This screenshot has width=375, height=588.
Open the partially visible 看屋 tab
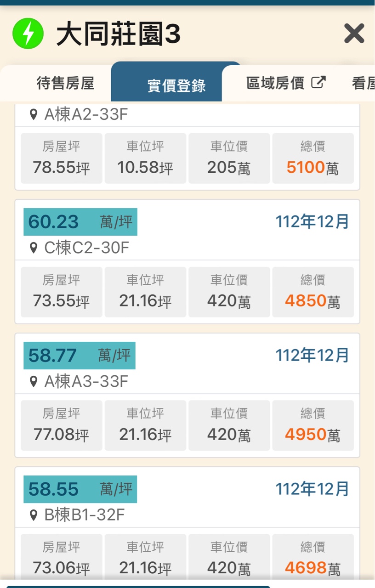click(363, 84)
